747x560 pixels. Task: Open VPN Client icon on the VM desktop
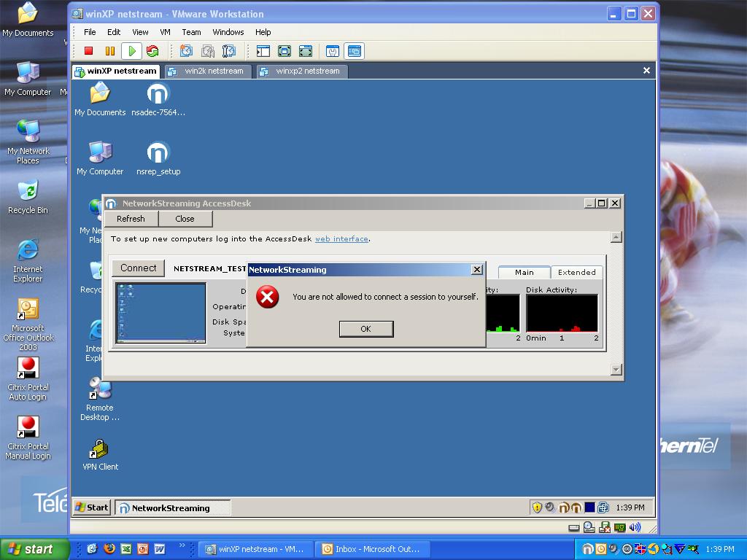pos(100,455)
